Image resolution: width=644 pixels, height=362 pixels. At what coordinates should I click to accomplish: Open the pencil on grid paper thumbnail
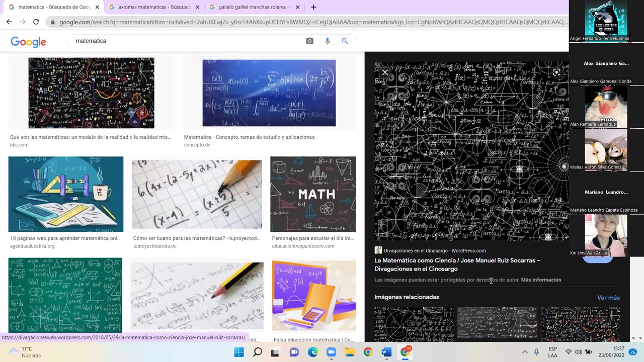[x=197, y=194]
